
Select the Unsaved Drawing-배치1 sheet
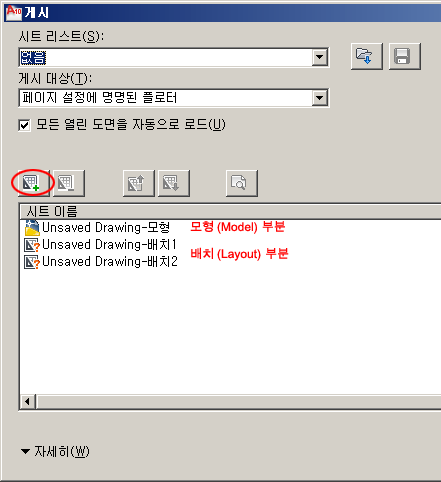tap(109, 245)
